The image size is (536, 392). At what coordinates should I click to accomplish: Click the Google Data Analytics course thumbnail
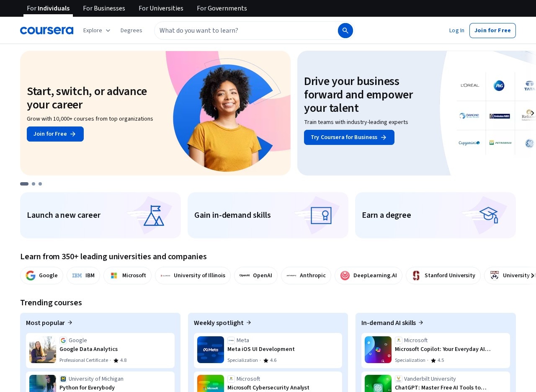click(42, 350)
